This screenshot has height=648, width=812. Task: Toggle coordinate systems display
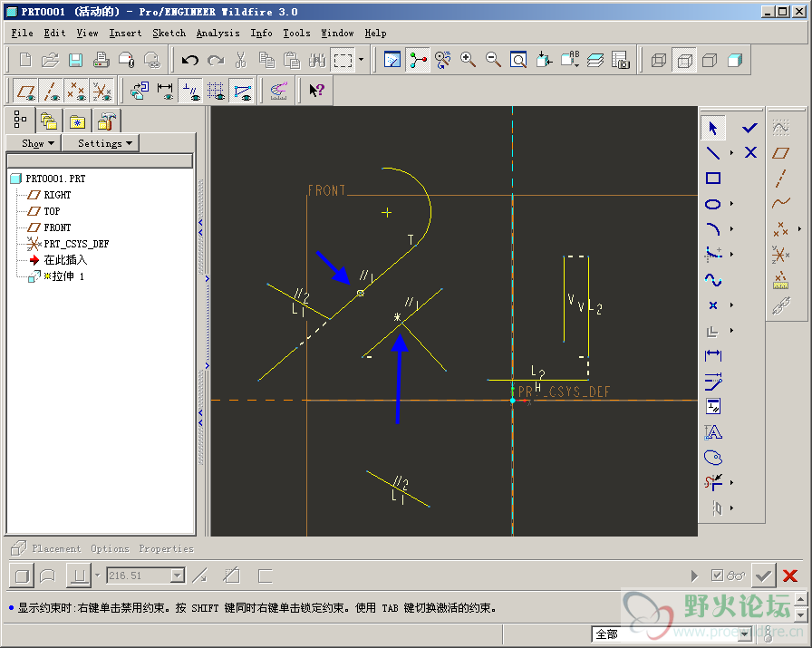coord(101,92)
